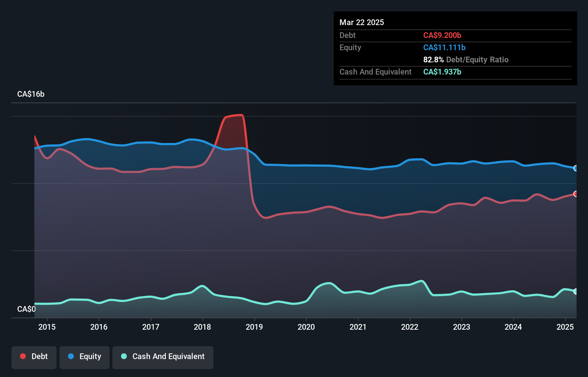
Task: Select the red debt endpoint marker on the chart
Action: click(576, 194)
